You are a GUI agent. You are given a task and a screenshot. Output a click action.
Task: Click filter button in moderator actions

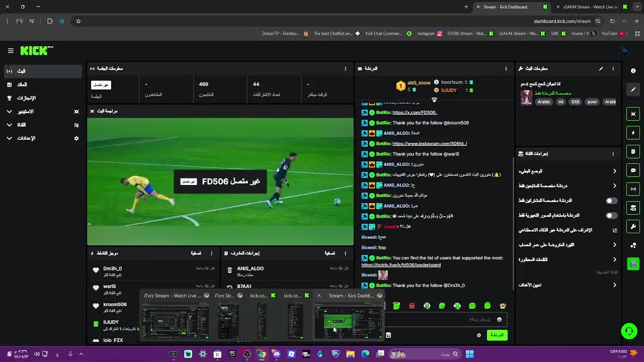pyautogui.click(x=330, y=253)
